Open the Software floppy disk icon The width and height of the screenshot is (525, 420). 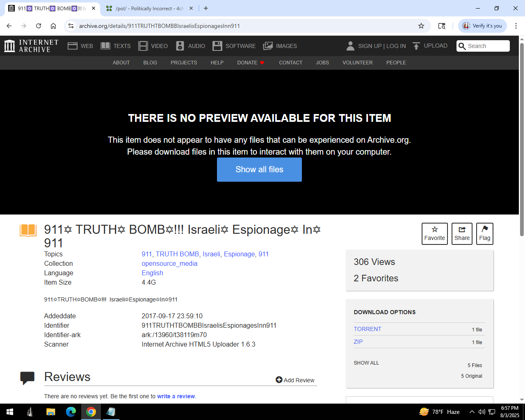pos(217,46)
